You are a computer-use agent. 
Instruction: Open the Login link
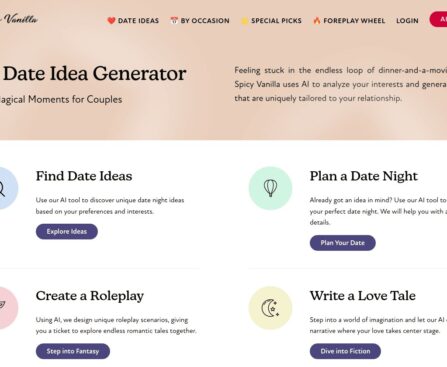point(407,21)
